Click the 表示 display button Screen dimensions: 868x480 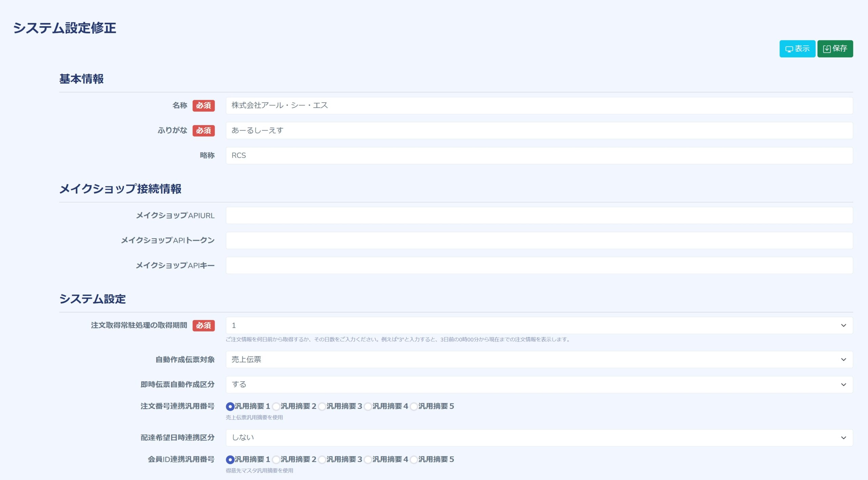797,49
